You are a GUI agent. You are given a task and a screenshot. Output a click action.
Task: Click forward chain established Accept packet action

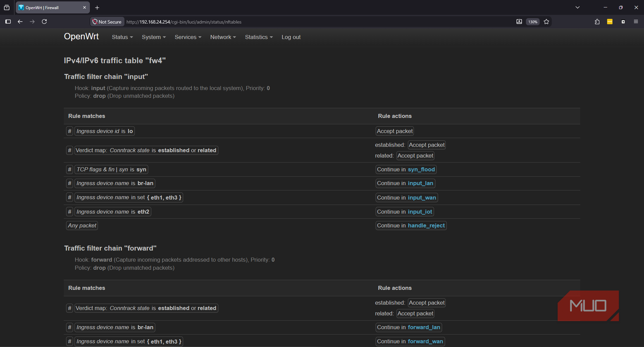[x=427, y=303]
